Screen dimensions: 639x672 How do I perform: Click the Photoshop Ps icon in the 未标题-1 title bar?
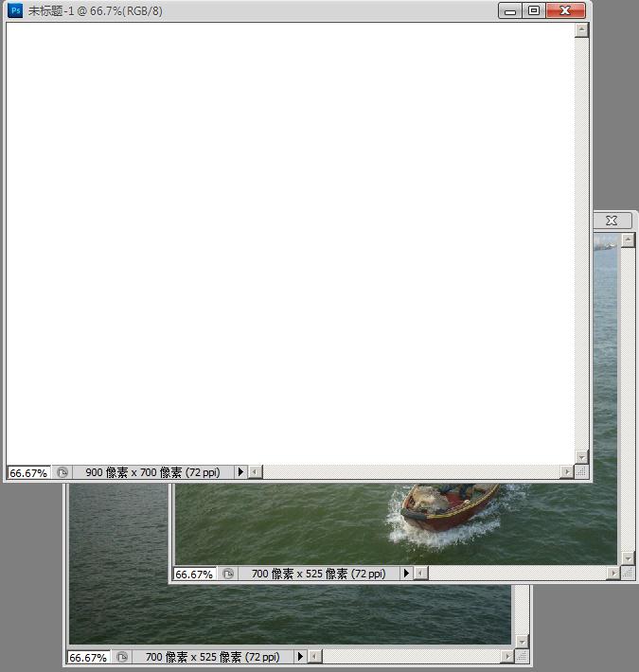click(x=15, y=9)
